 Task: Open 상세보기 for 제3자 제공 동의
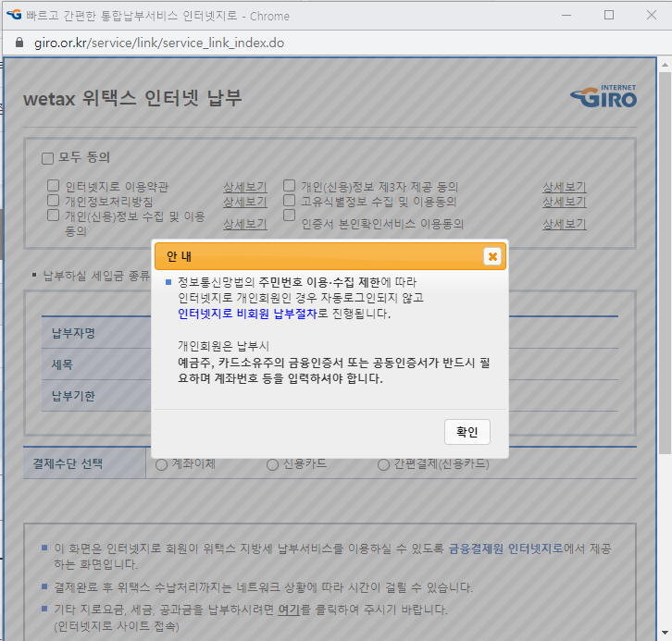click(565, 187)
